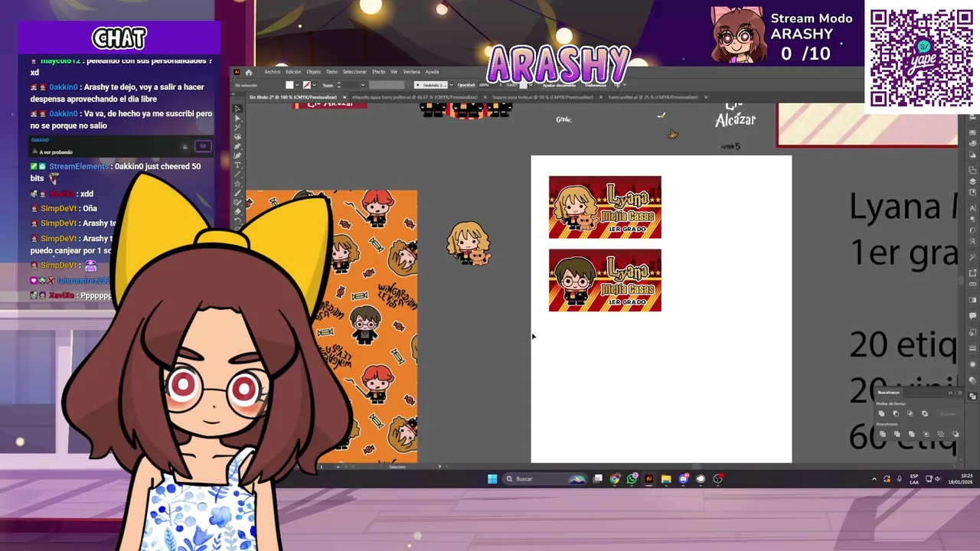Screen dimensions: 980x551
Task: Select the Star shape tool
Action: tap(237, 183)
